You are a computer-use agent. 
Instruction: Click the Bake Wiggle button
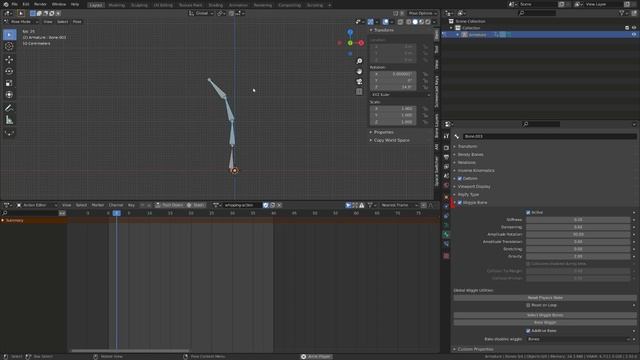coord(545,322)
